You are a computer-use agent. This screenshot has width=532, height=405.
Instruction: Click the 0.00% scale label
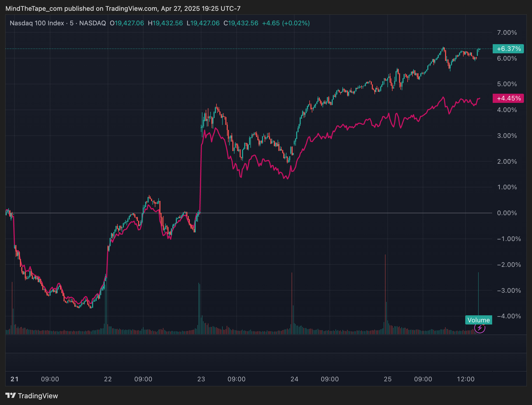point(507,213)
